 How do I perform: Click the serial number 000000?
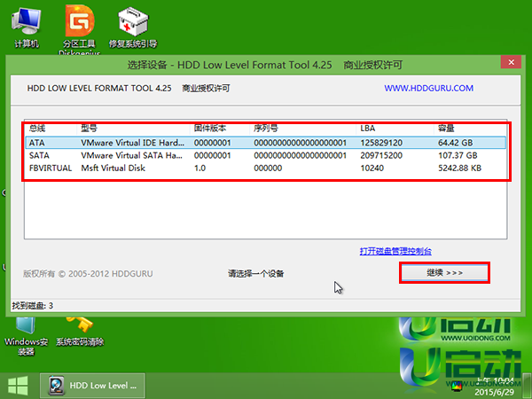(x=268, y=168)
